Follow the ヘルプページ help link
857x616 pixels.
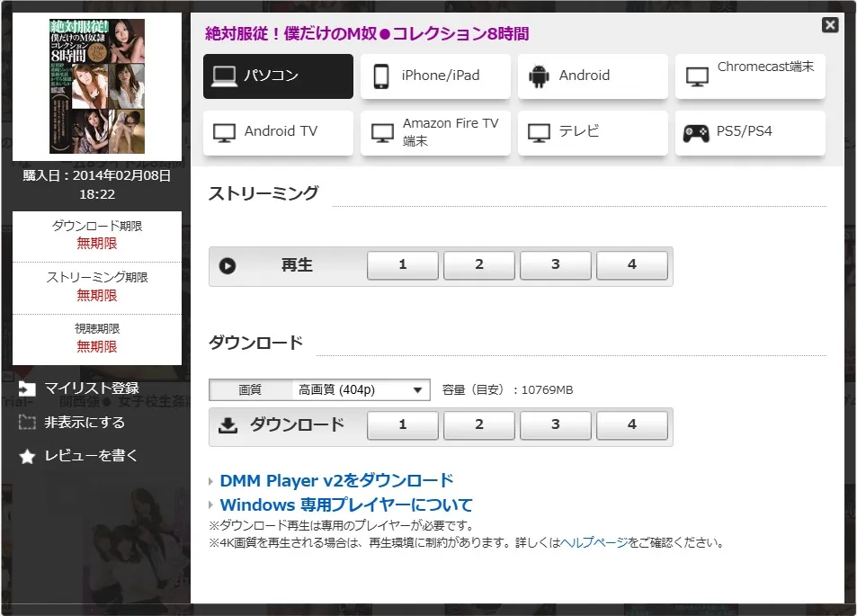(594, 543)
